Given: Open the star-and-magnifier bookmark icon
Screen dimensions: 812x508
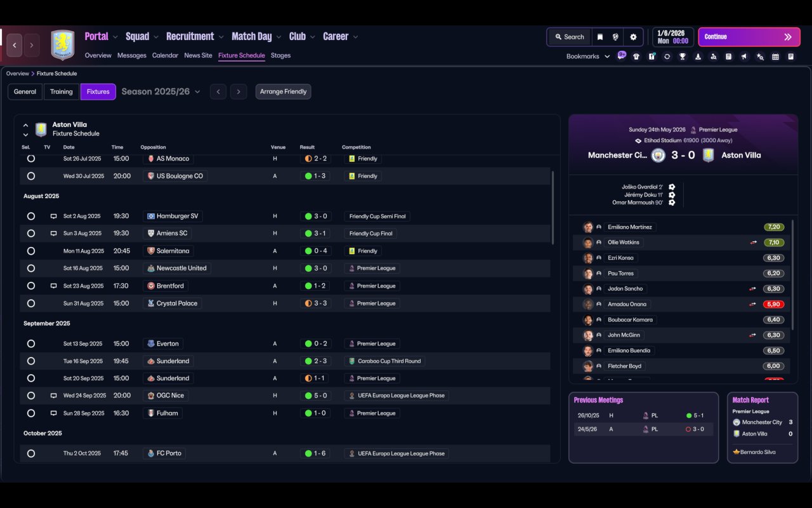Looking at the screenshot, I should pos(760,57).
